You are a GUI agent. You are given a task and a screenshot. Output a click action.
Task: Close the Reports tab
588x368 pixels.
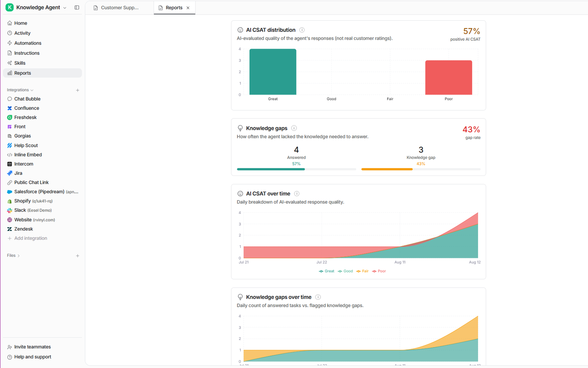coord(188,8)
